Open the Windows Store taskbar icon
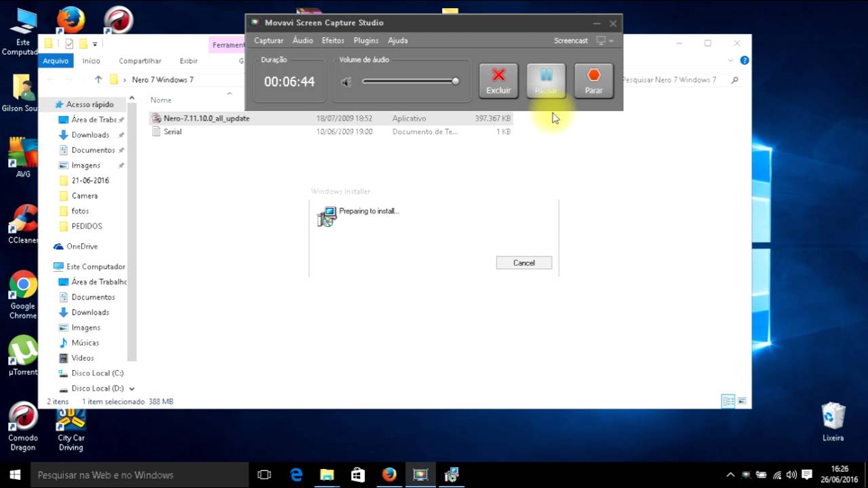The image size is (868, 488). pos(358,475)
